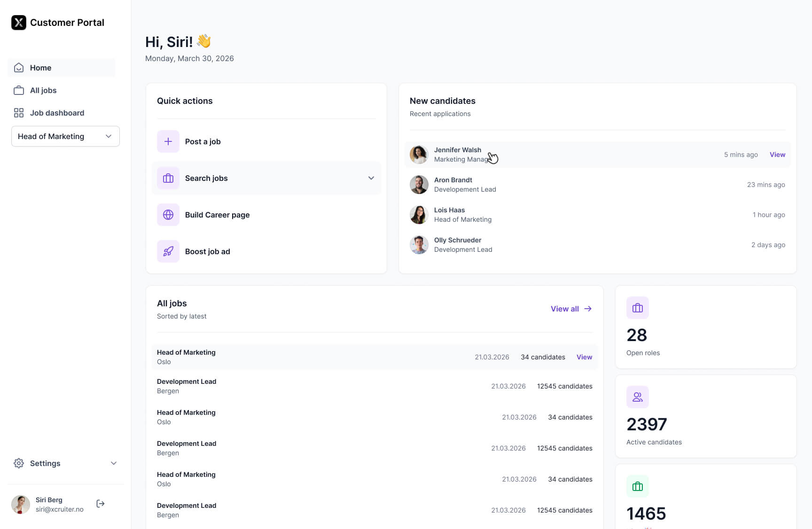
Task: Select the Build Career page globe icon
Action: (x=168, y=215)
